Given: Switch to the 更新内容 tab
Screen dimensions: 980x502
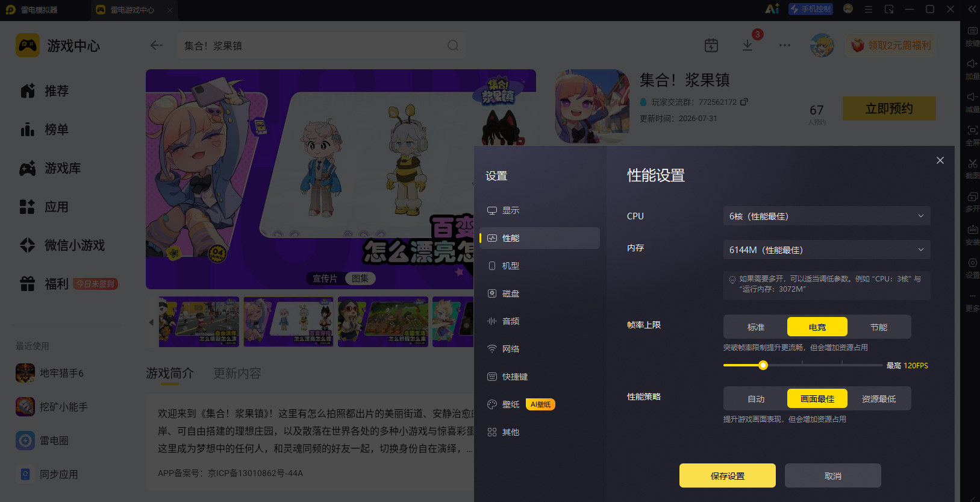Looking at the screenshot, I should [x=237, y=374].
